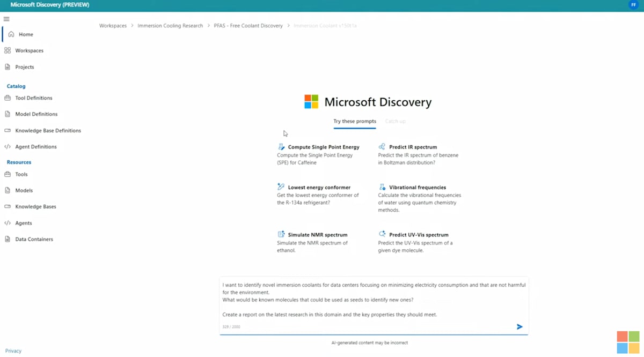
Task: Choose the Lowest energy conformer prompt
Action: (x=318, y=195)
